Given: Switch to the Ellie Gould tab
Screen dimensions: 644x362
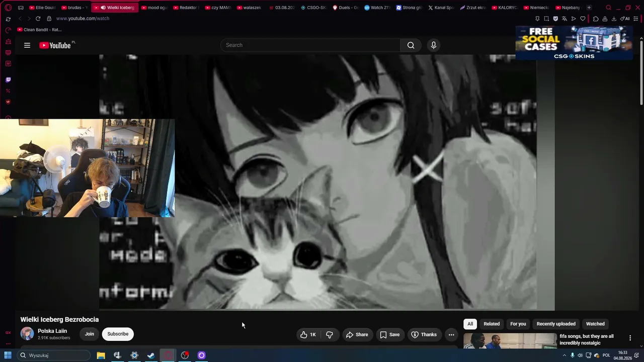Looking at the screenshot, I should (x=42, y=8).
